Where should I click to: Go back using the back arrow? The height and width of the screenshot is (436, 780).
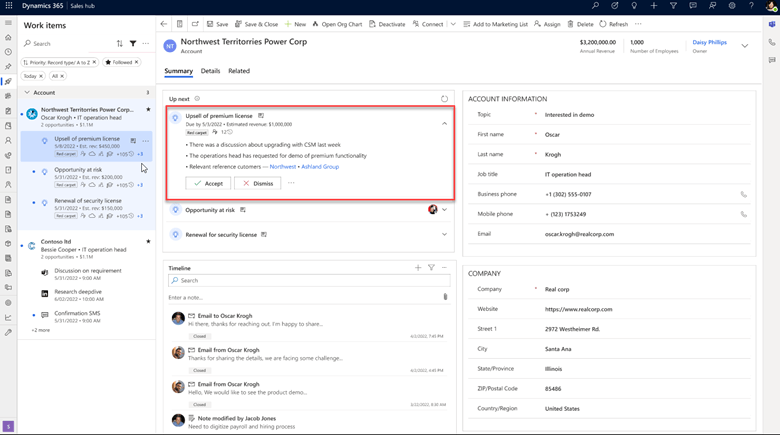point(164,24)
